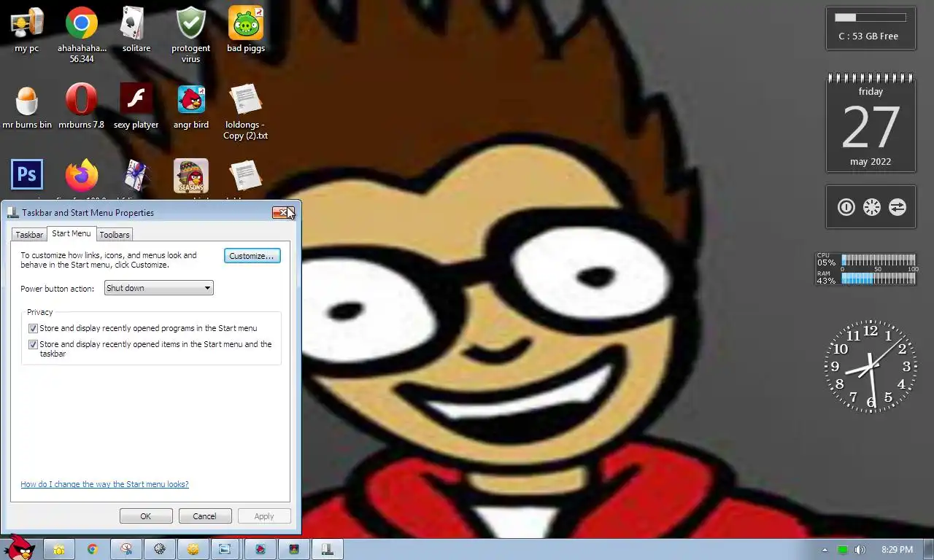The image size is (934, 560).
Task: Toggle store recently opened items checkbox
Action: 33,344
